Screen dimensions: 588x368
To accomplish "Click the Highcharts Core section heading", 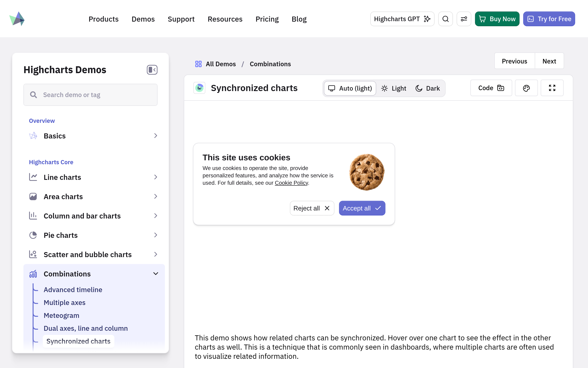I will click(51, 162).
